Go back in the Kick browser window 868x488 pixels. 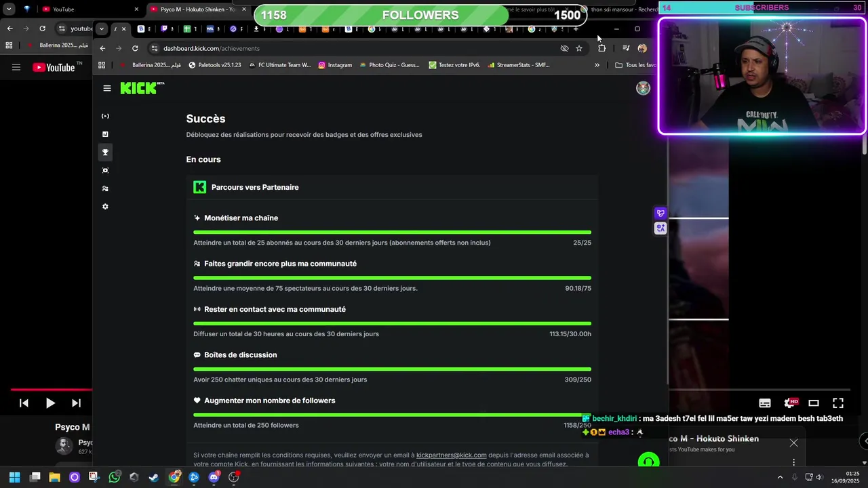pos(102,48)
